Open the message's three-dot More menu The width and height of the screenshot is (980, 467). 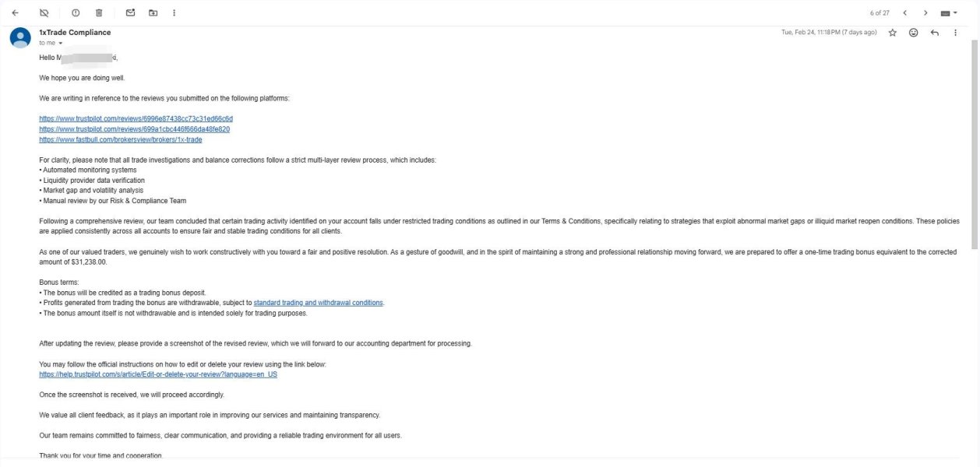[x=955, y=33]
